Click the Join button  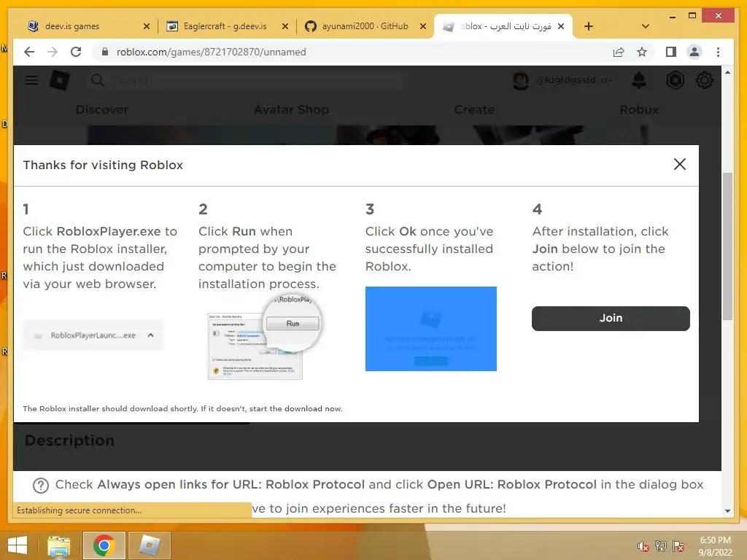[x=611, y=318]
